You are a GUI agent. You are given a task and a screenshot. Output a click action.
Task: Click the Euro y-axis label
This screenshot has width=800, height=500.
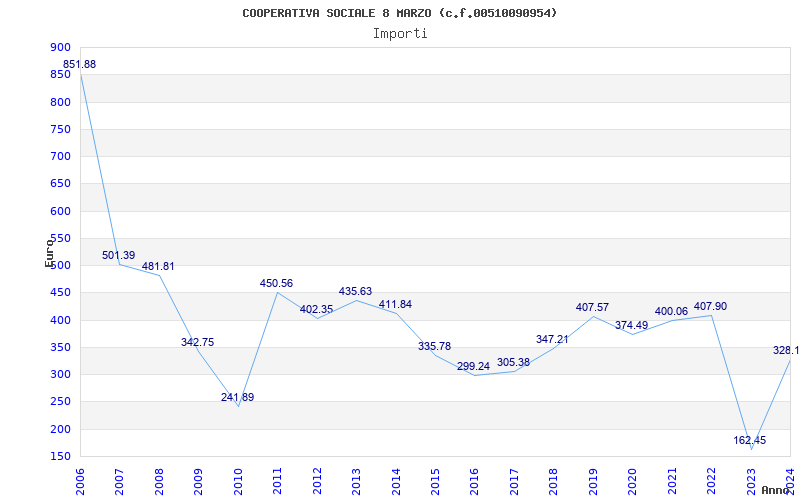pyautogui.click(x=49, y=252)
